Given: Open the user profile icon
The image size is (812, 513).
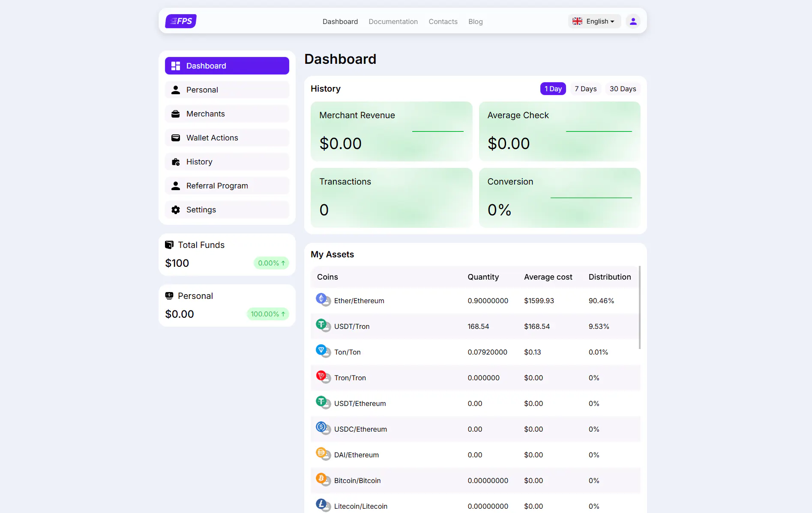Looking at the screenshot, I should coord(633,21).
